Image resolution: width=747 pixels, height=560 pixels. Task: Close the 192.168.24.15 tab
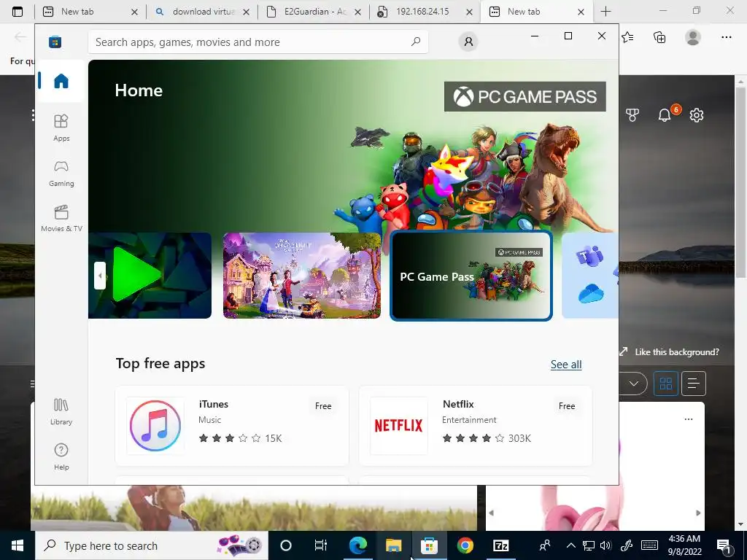(469, 12)
